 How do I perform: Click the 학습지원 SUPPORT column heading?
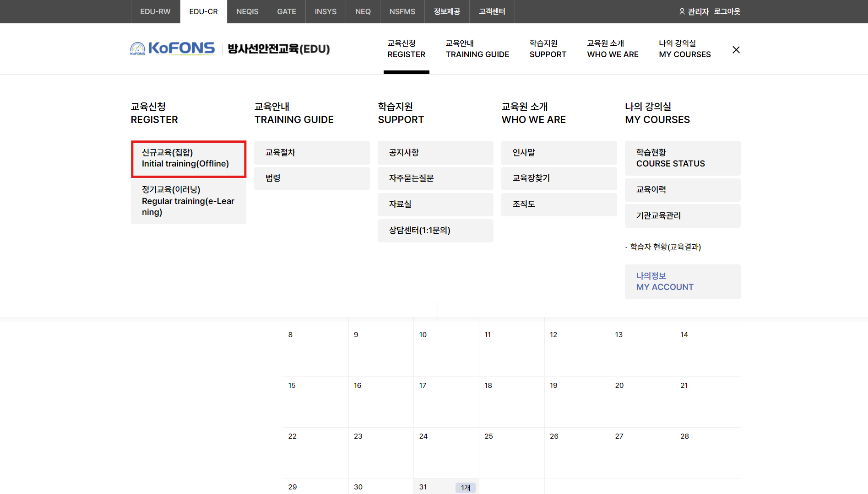[x=401, y=113]
